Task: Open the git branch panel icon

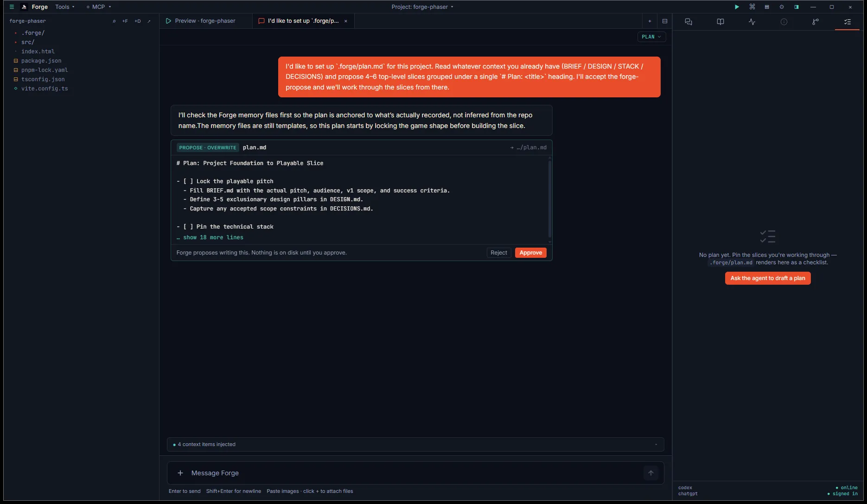Action: point(816,22)
